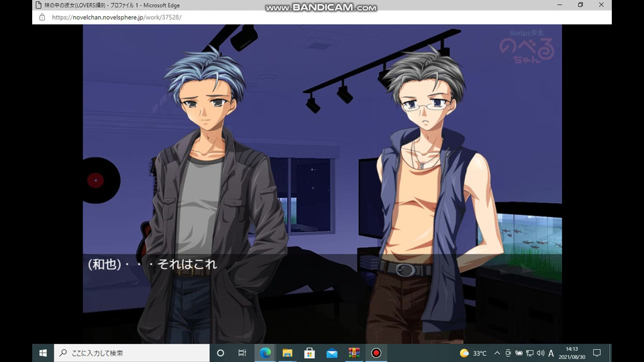Image resolution: width=644 pixels, height=362 pixels.
Task: Expand hidden system tray icons
Action: point(497,353)
